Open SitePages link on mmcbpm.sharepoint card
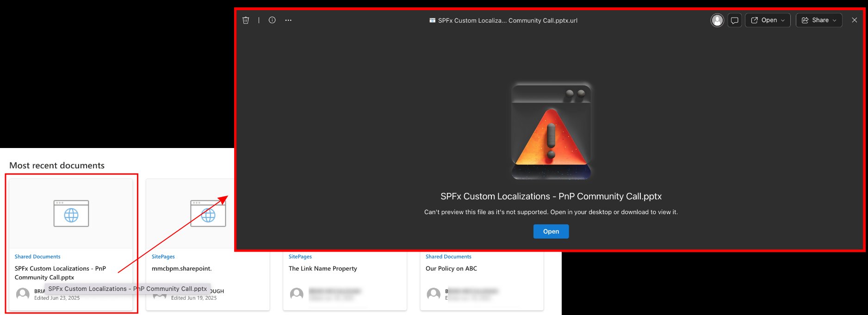The image size is (868, 315). click(163, 257)
